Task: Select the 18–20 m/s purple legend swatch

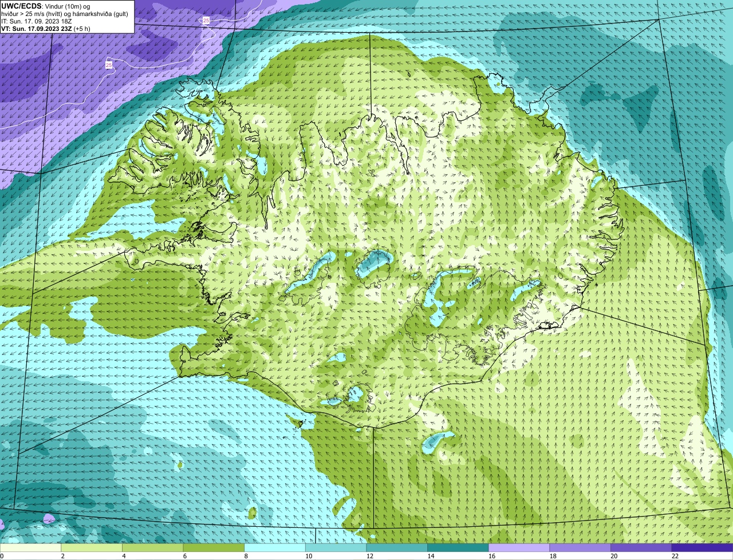Action: pos(580,547)
